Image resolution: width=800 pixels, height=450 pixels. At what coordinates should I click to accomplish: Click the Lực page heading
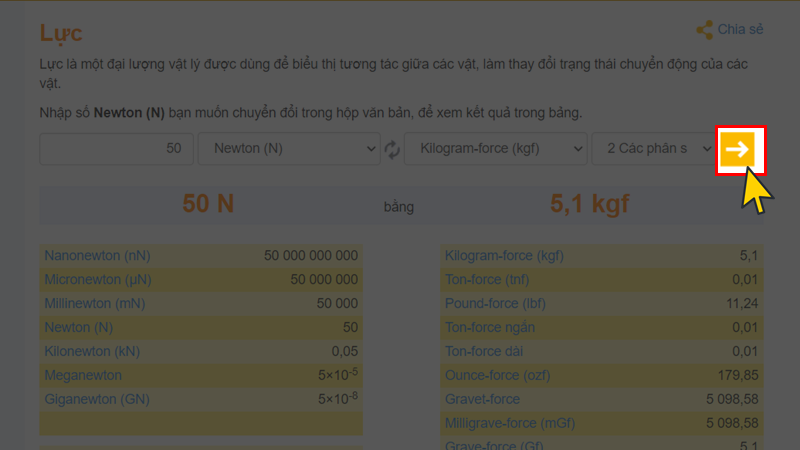coord(61,33)
